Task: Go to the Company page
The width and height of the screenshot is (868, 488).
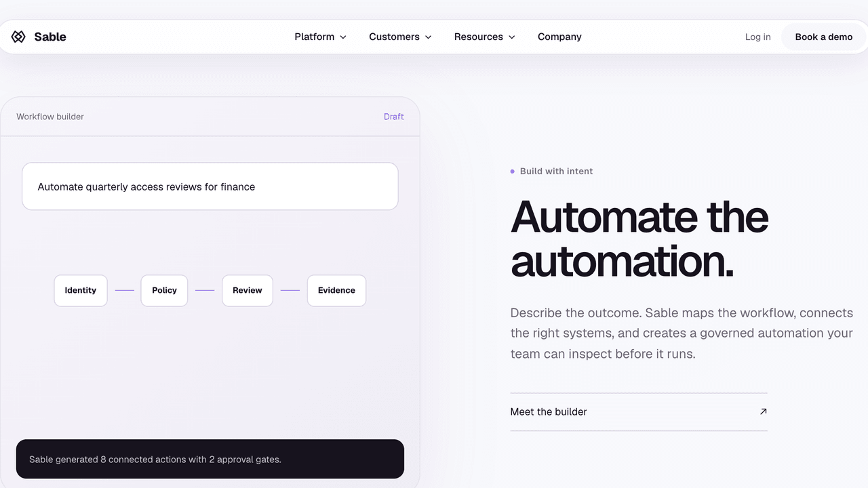Action: coord(559,37)
